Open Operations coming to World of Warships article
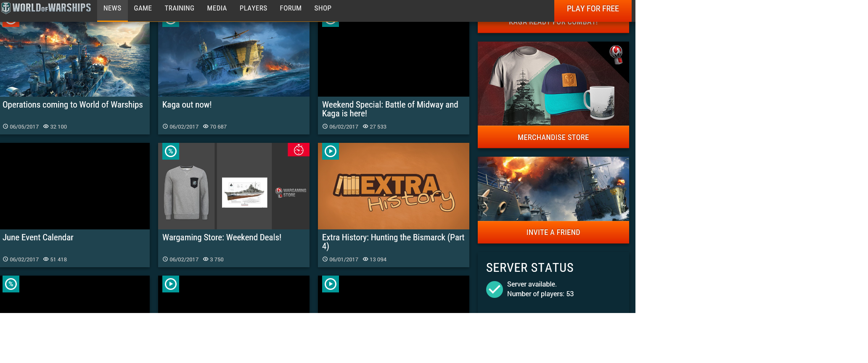Image resolution: width=868 pixels, height=363 pixels. pyautogui.click(x=73, y=105)
